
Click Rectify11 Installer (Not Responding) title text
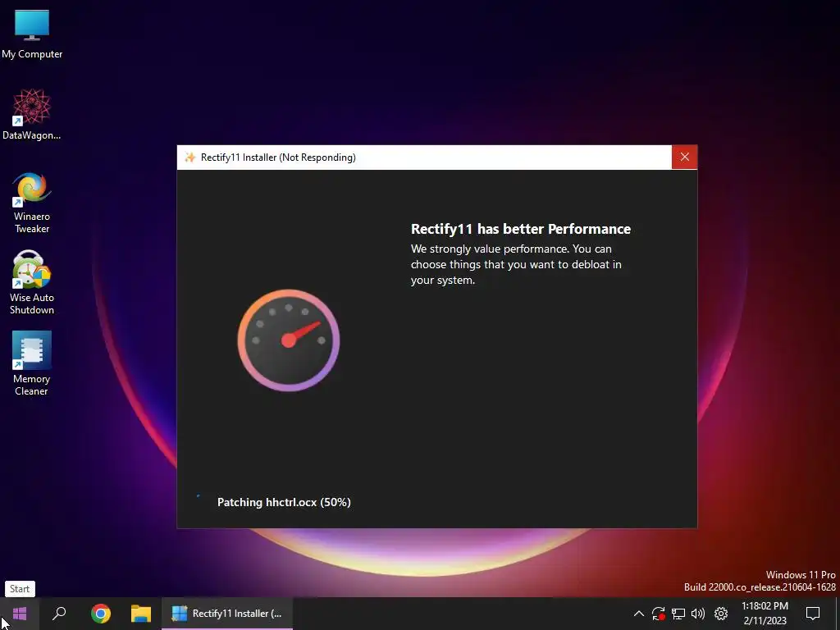click(278, 157)
